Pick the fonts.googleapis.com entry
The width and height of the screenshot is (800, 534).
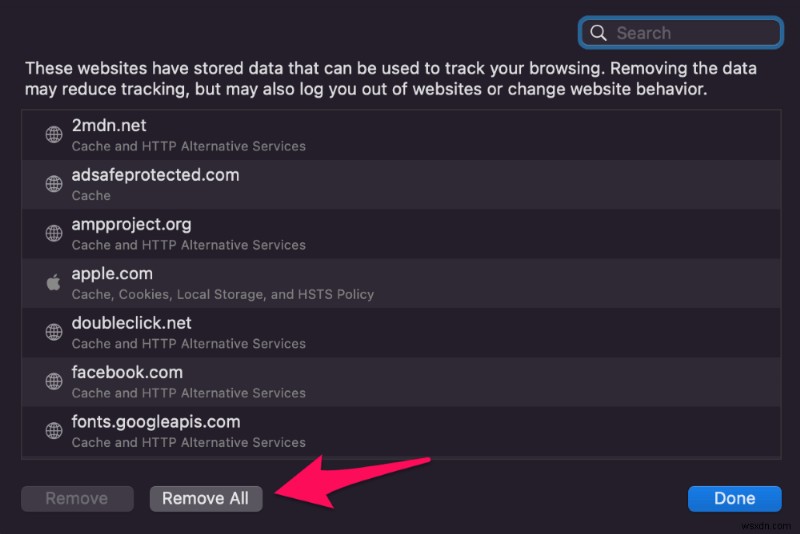tap(401, 432)
